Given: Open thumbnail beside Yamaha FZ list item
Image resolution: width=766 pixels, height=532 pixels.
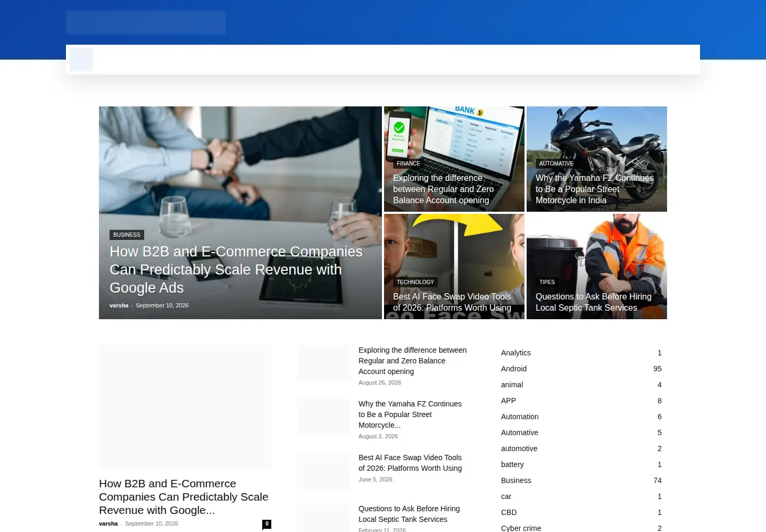Looking at the screenshot, I should tap(323, 417).
